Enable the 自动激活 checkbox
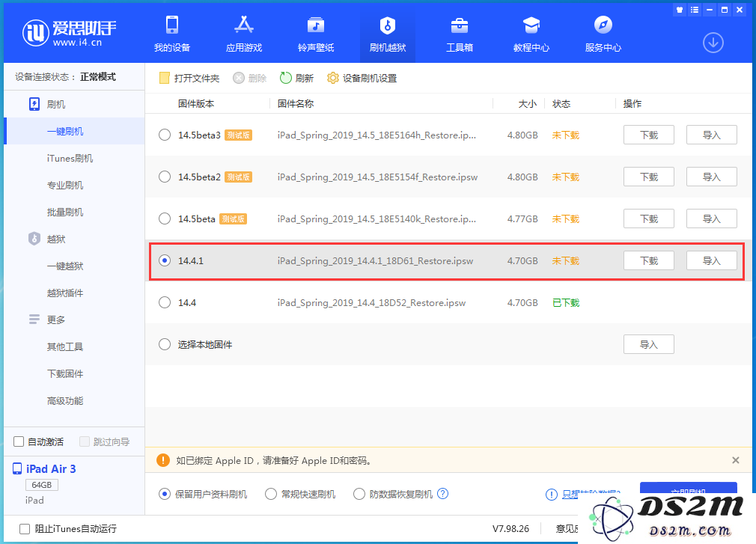The height and width of the screenshot is (544, 756). pos(19,441)
